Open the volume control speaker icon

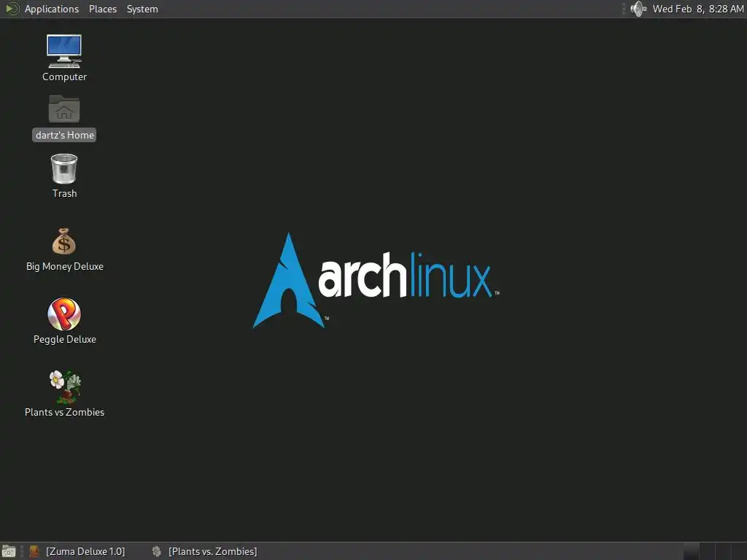(638, 9)
